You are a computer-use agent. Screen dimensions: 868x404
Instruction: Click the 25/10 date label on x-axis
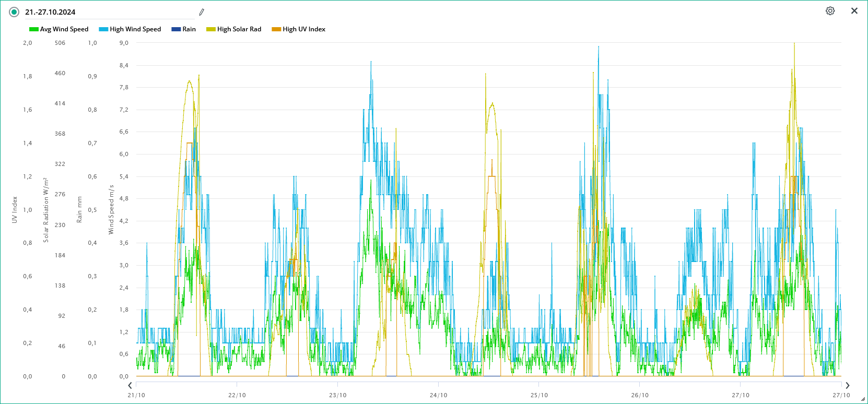click(x=539, y=395)
